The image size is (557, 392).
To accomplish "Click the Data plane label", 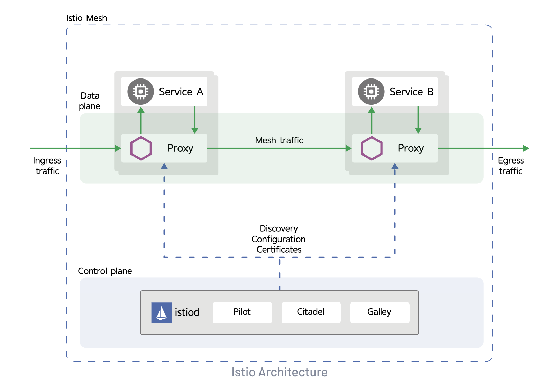I will [90, 101].
